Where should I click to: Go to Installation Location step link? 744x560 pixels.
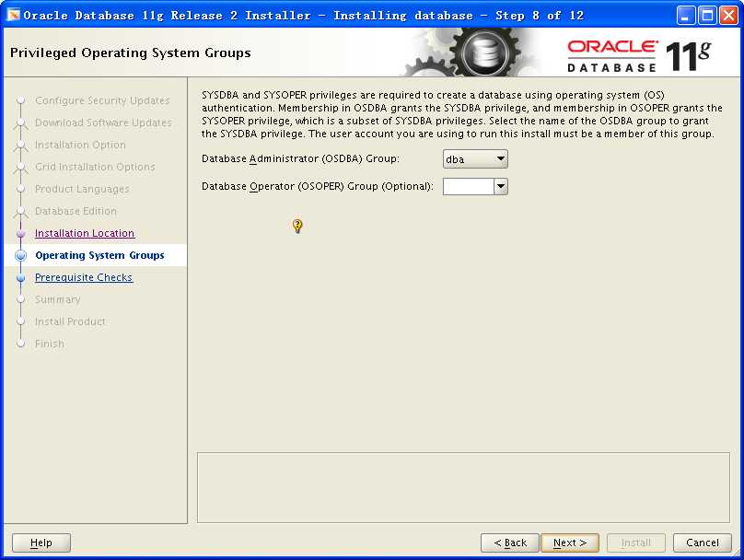[x=85, y=233]
